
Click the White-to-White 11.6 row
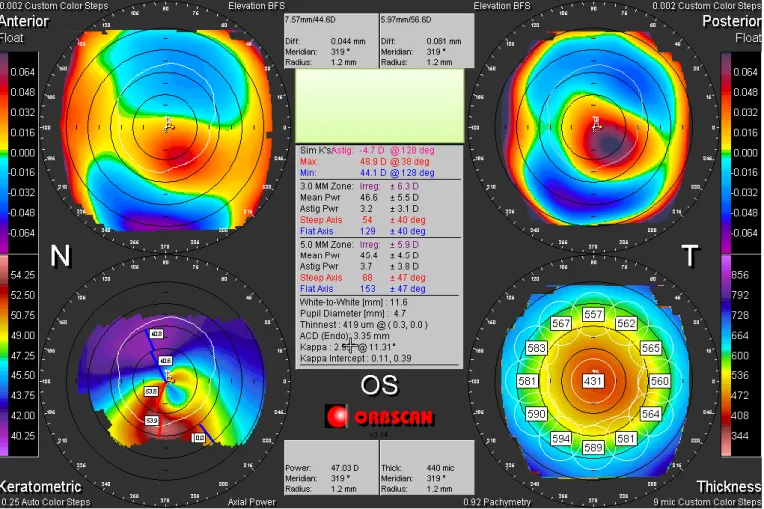coord(354,302)
